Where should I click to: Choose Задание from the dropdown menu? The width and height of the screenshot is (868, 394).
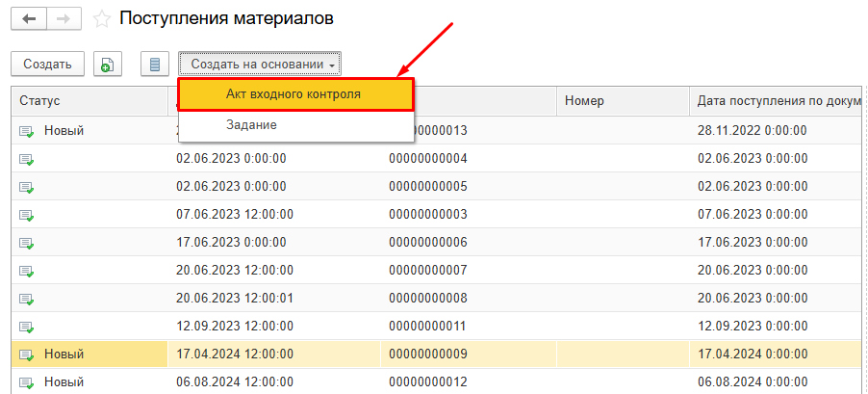[x=251, y=125]
